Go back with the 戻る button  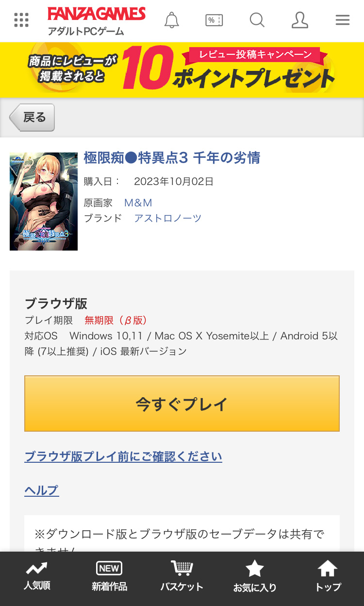pos(33,118)
